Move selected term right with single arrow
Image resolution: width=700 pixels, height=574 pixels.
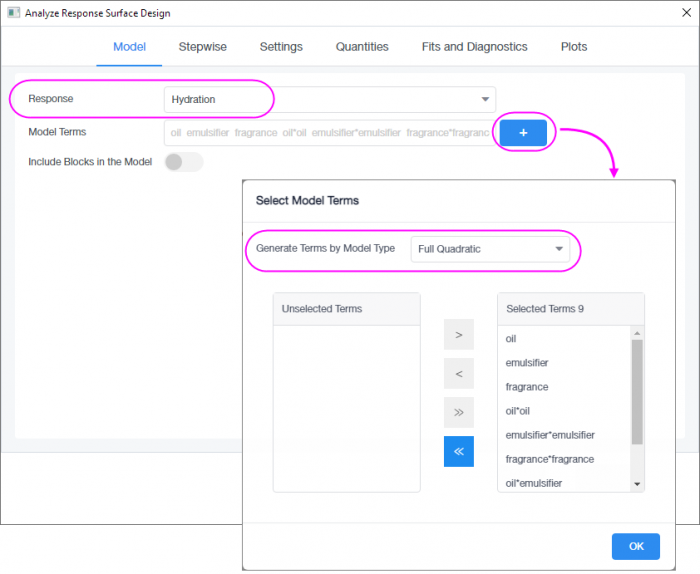(458, 335)
